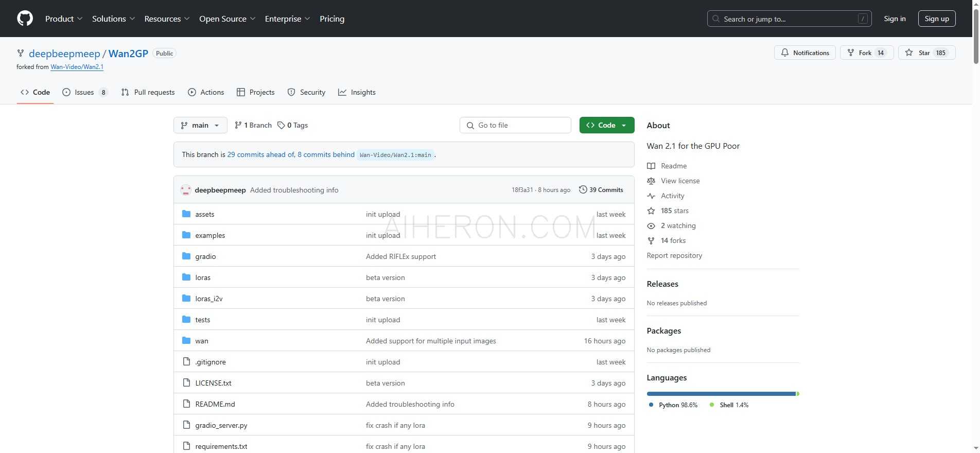Open the GitHub home logo
The height and width of the screenshot is (453, 980).
point(25,19)
